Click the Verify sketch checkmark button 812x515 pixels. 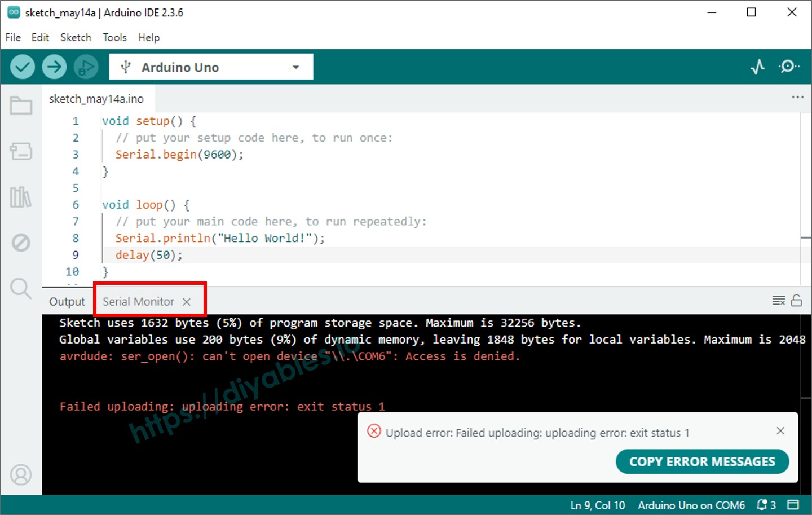click(23, 67)
